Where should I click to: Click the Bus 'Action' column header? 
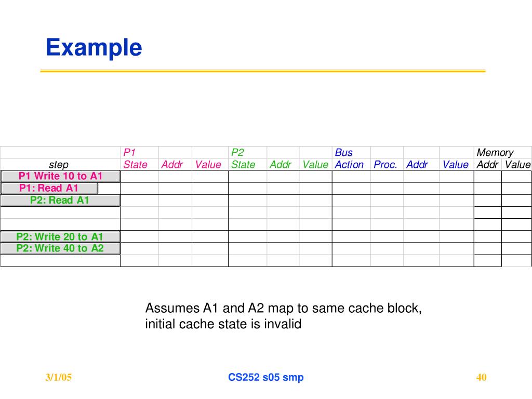349,165
